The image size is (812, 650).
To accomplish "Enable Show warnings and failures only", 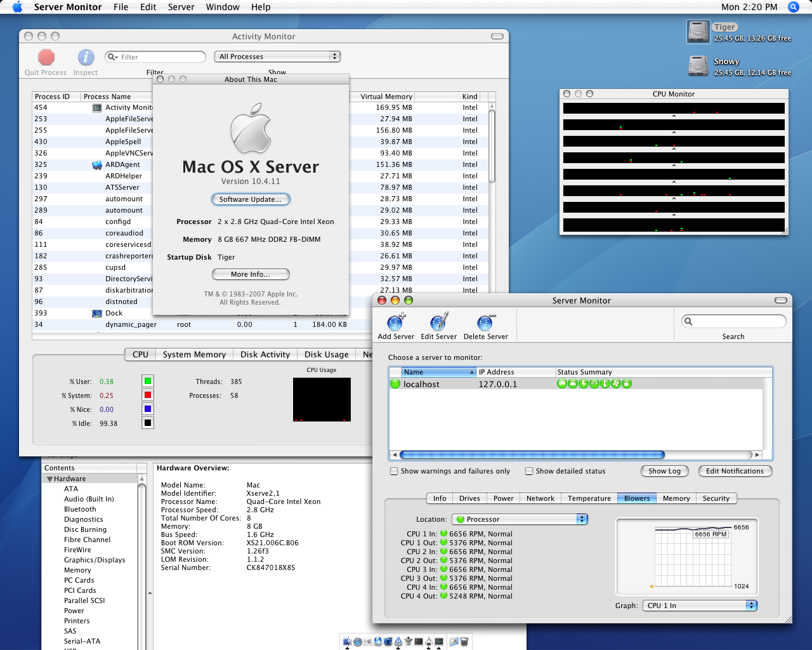I will click(x=394, y=471).
